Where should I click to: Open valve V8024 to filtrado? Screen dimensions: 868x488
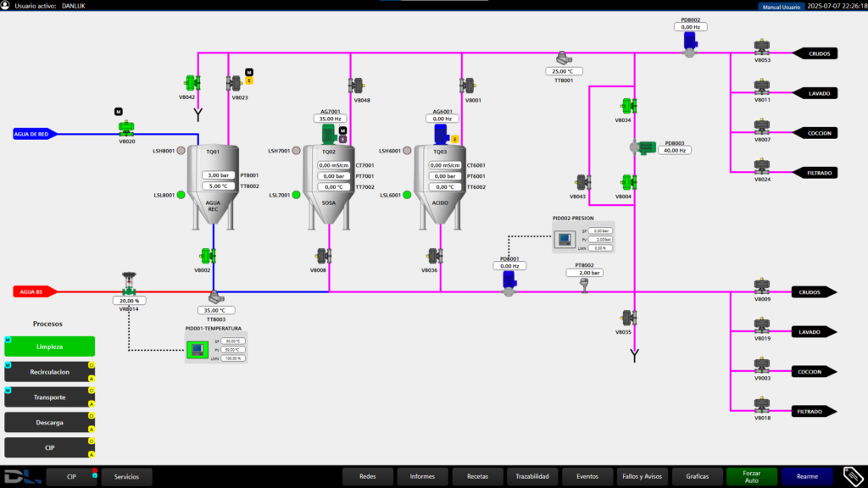(762, 167)
